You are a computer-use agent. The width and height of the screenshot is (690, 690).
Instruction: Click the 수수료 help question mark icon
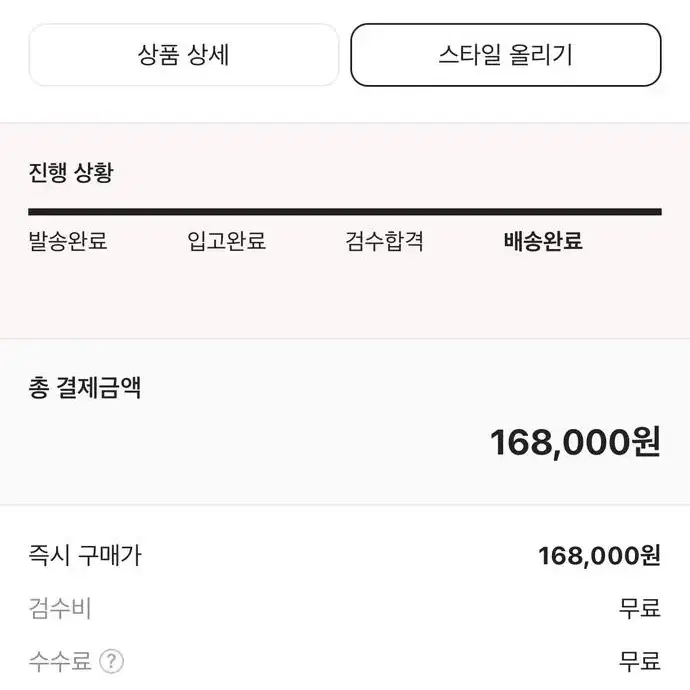111,661
